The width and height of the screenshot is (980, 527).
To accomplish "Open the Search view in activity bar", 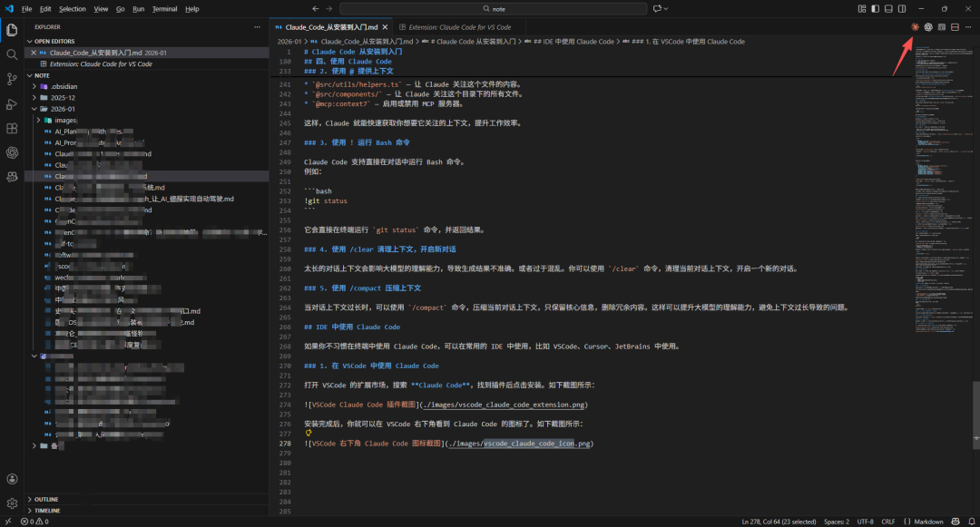I will tap(12, 54).
